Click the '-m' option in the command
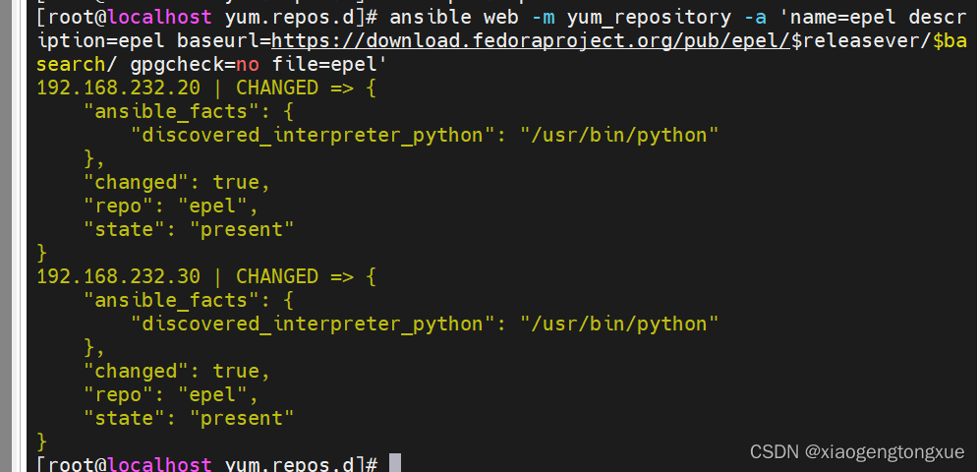Viewport: 980px width, 472px height. 544,18
